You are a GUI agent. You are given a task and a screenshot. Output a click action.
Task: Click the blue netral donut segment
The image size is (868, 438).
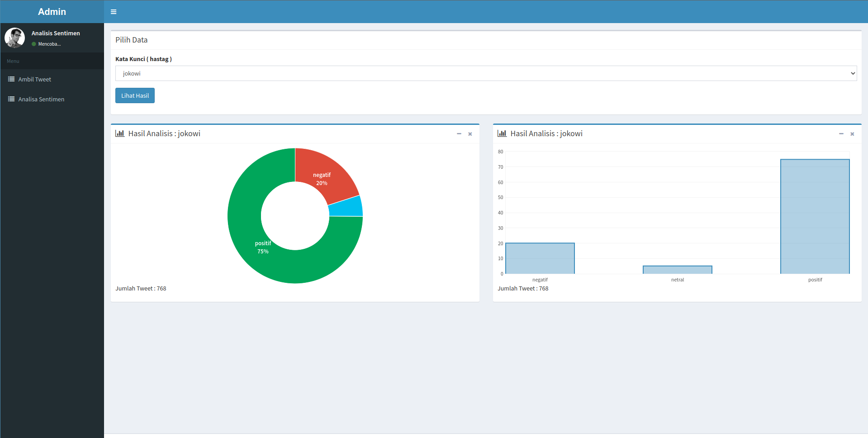coord(346,207)
